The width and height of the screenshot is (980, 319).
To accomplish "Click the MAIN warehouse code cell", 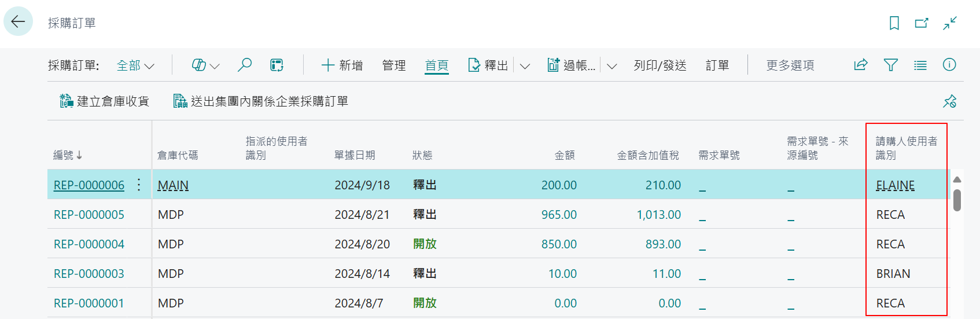I will (173, 185).
